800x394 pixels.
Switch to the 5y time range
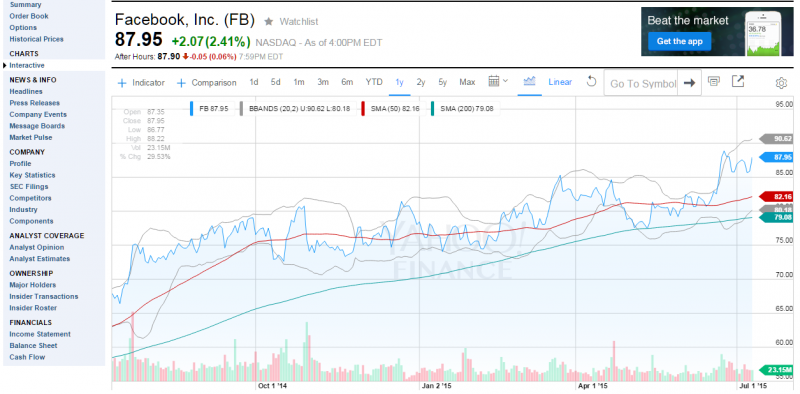[442, 82]
